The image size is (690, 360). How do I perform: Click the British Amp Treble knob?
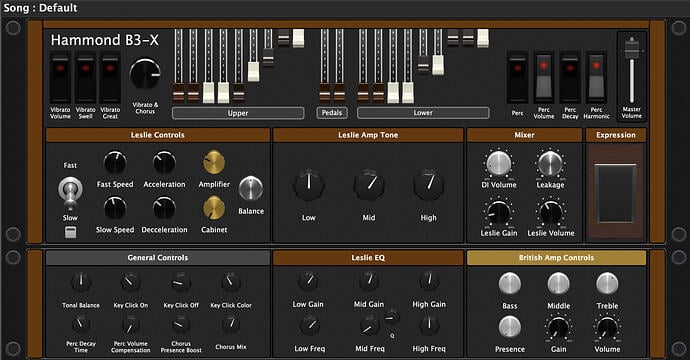[x=607, y=284]
